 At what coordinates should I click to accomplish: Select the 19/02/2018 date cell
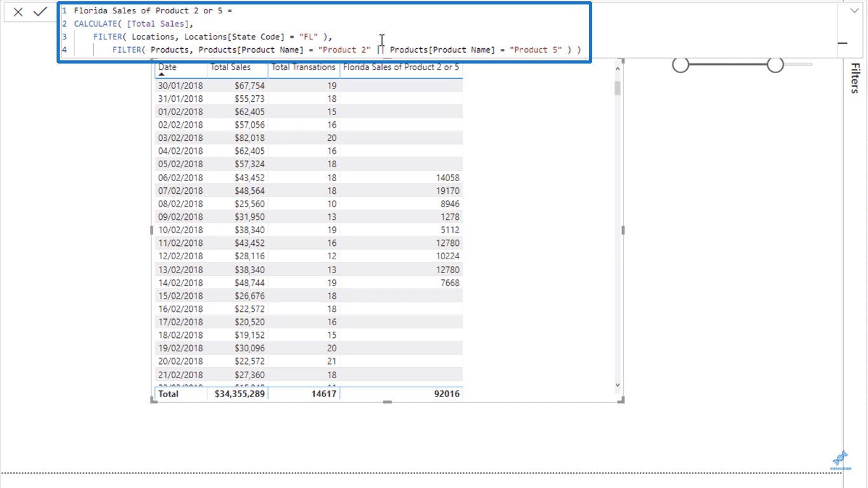coord(180,348)
